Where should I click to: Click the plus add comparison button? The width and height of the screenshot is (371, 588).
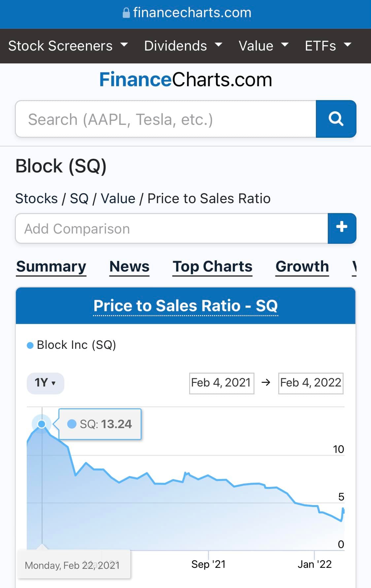point(342,228)
